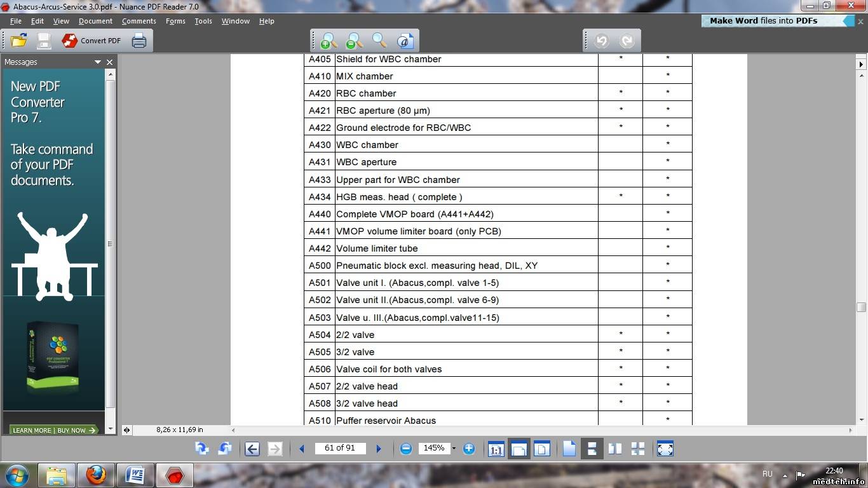Toggle the continuous page layout
868x488 pixels.
coord(592,449)
